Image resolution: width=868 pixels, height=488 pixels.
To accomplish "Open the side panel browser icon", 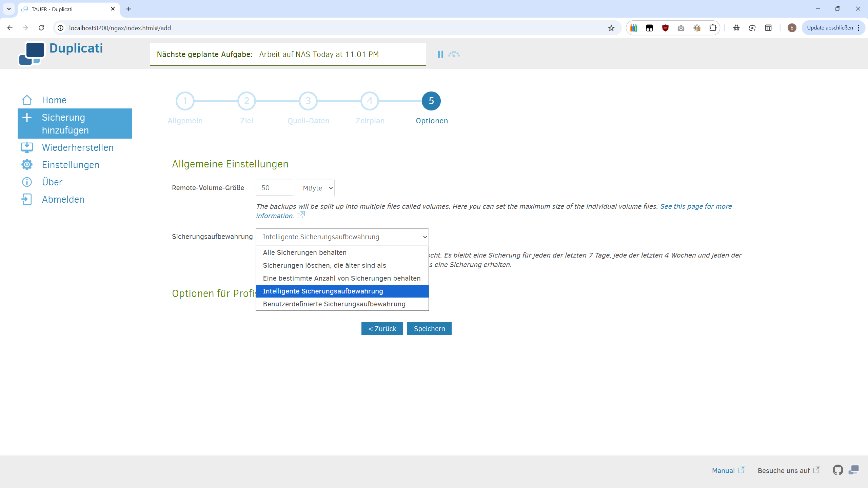I will (x=768, y=28).
